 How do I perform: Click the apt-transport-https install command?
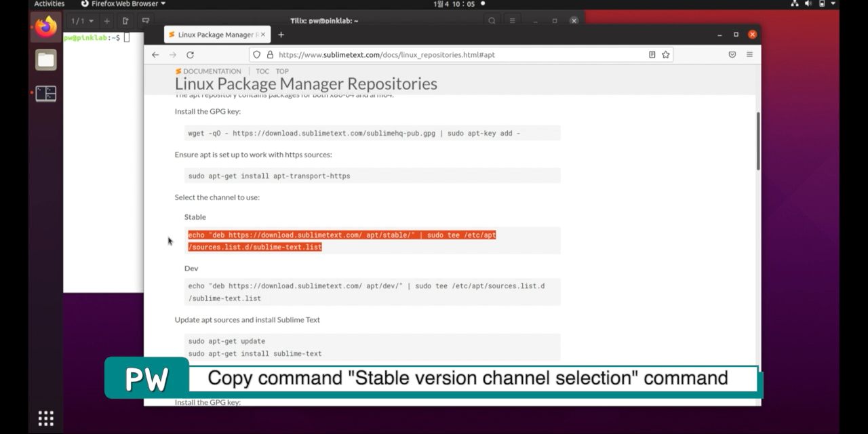click(269, 176)
